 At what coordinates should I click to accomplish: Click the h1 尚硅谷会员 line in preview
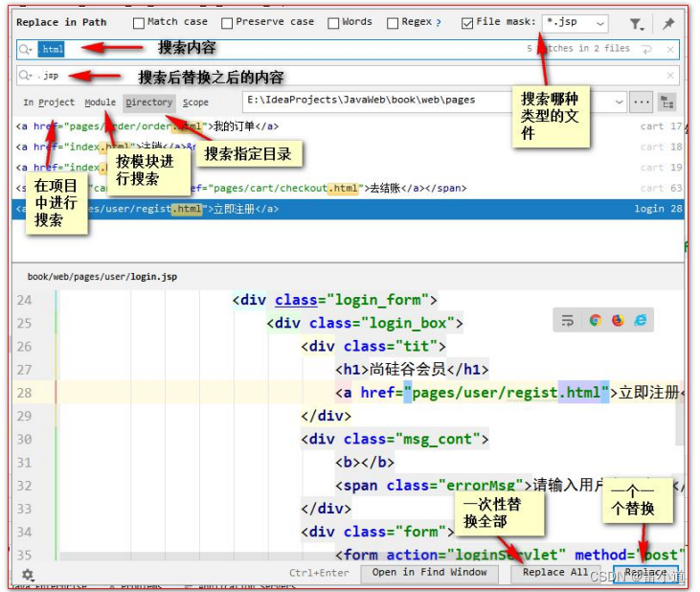pyautogui.click(x=412, y=370)
